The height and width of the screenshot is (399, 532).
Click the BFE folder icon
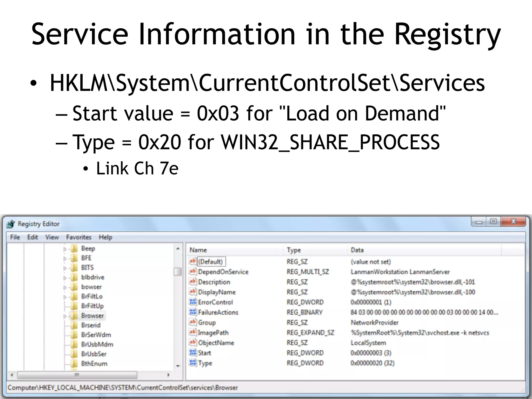74,258
